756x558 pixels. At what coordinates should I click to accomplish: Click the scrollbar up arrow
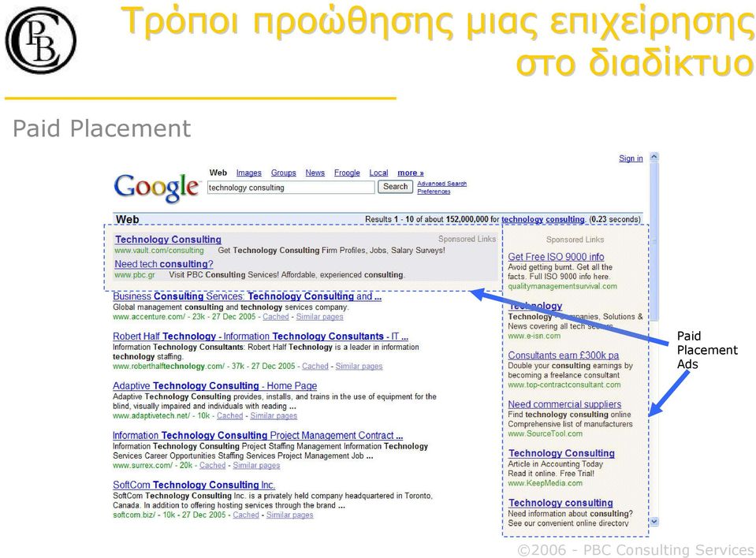pyautogui.click(x=654, y=157)
